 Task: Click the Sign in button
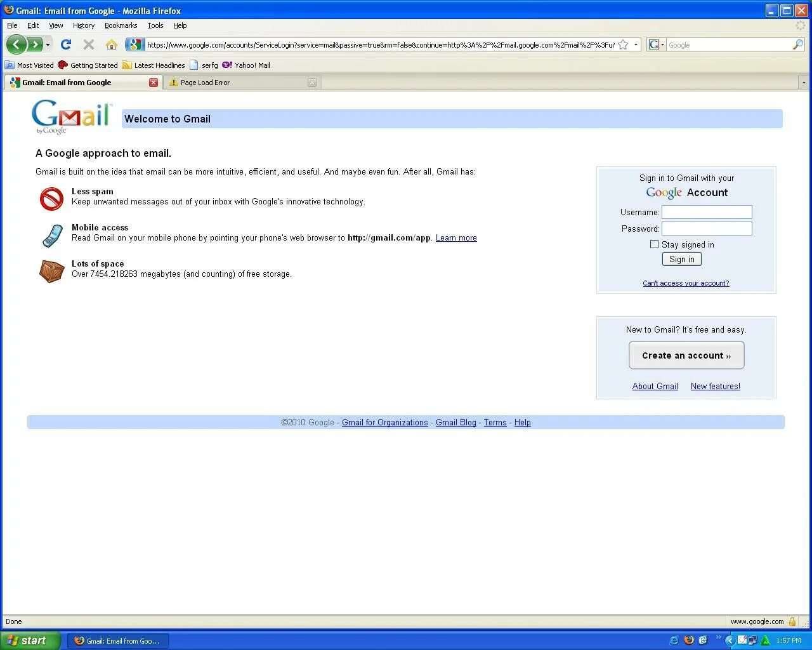pos(681,259)
